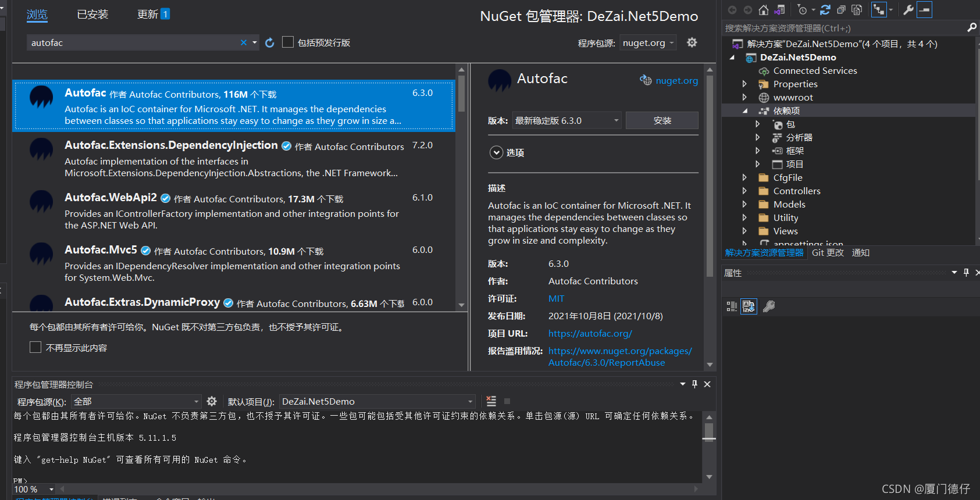Switch views with the Visual Studio solution icon
The image size is (980, 500).
(x=780, y=10)
